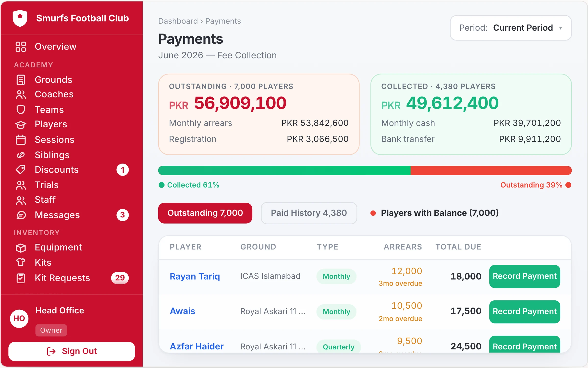This screenshot has width=588, height=368.
Task: Open the Overview grid icon
Action: 21,47
